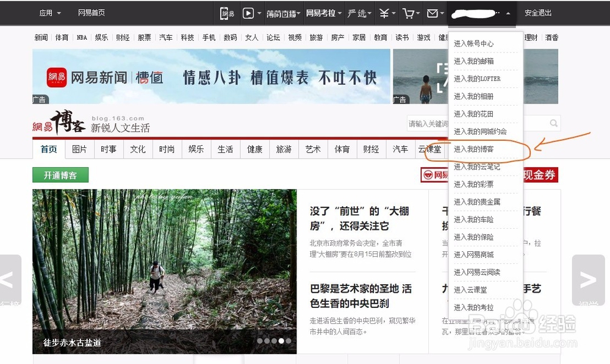Switch to the 时尚 blog tab
Image resolution: width=610 pixels, height=364 pixels.
(167, 149)
